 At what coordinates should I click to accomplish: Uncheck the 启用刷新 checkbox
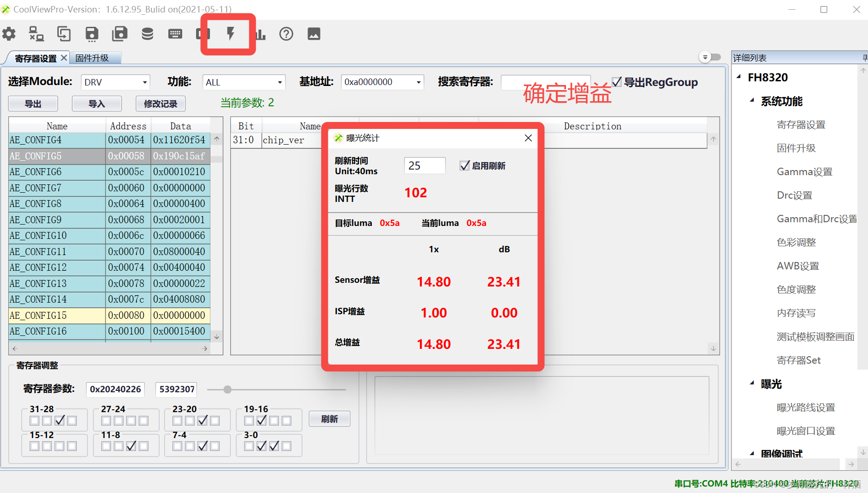tap(465, 166)
